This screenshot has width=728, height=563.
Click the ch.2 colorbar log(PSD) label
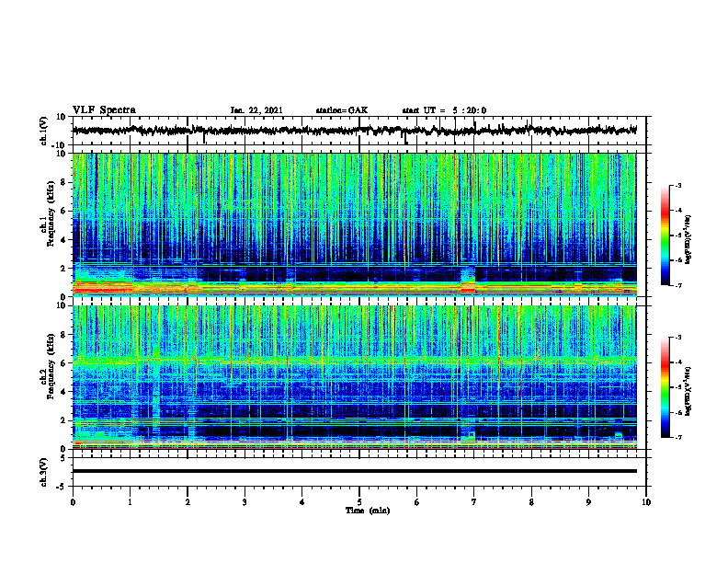coord(688,391)
